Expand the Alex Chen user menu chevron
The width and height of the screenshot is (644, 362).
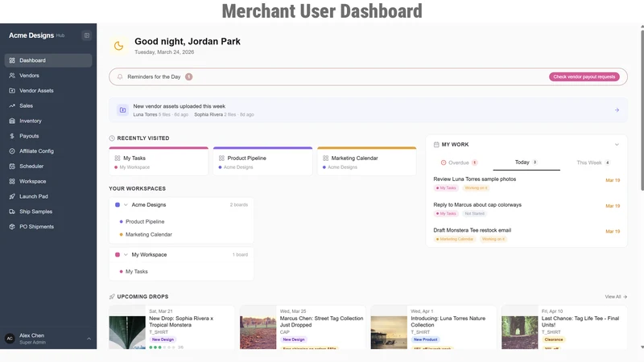click(89, 339)
